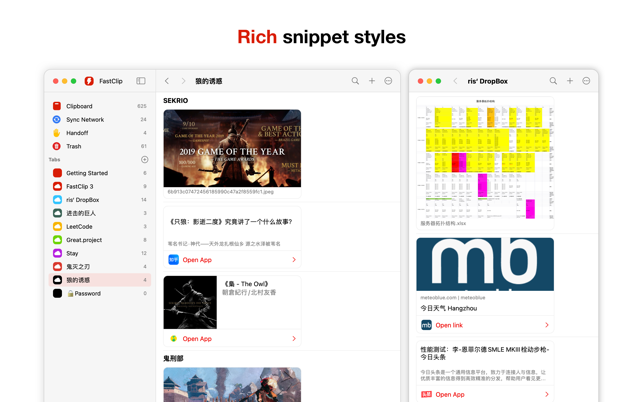The image size is (643, 402).
Task: Add new item in DropBox window
Action: point(570,81)
